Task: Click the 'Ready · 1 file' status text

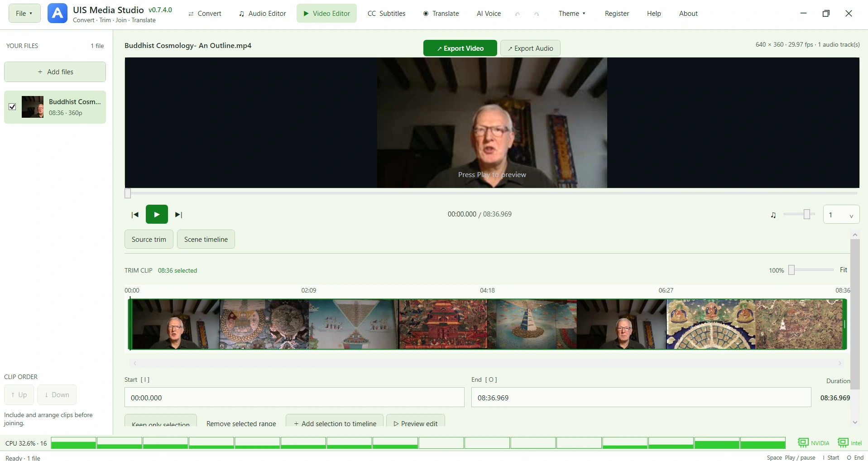Action: pos(23,458)
